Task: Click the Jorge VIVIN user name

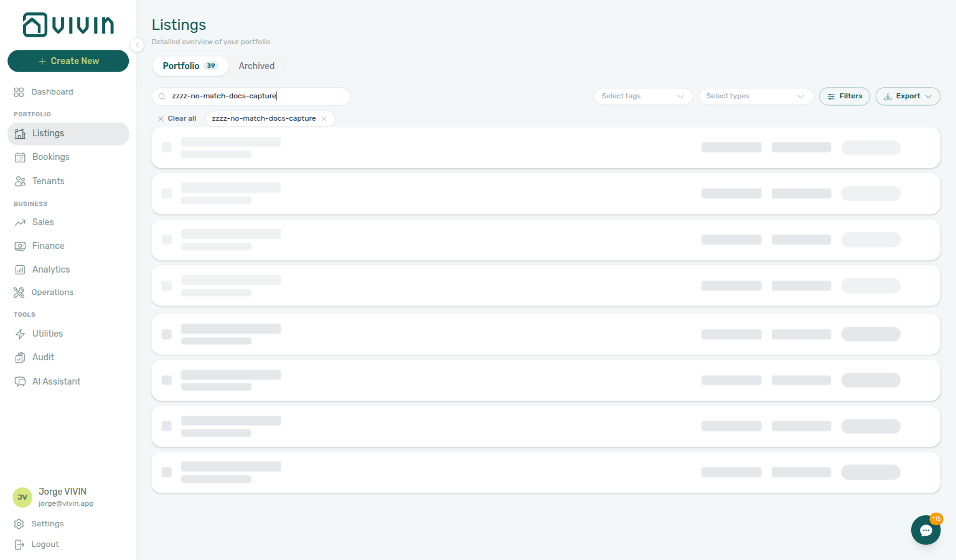Action: tap(62, 492)
